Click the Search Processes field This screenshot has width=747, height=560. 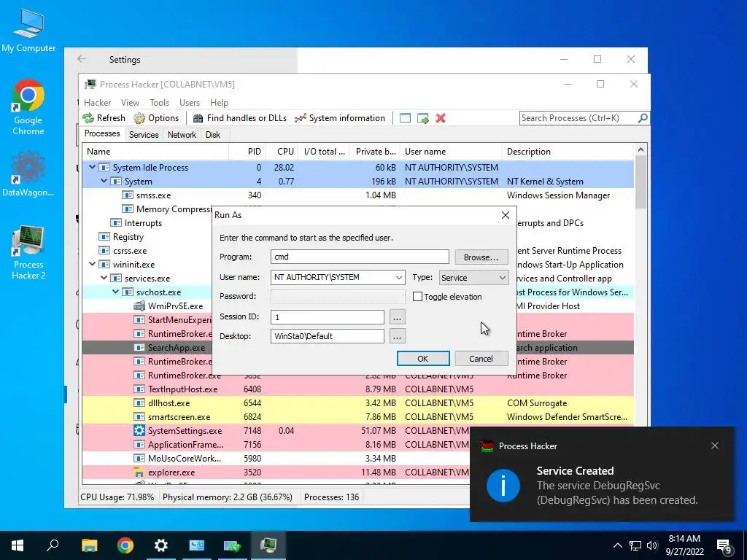(x=578, y=117)
